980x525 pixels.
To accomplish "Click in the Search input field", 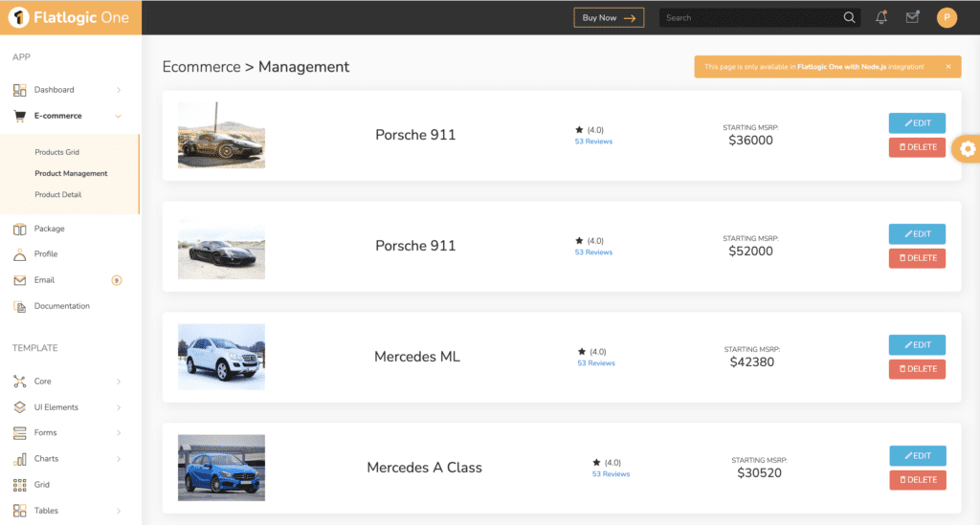I will pos(750,17).
